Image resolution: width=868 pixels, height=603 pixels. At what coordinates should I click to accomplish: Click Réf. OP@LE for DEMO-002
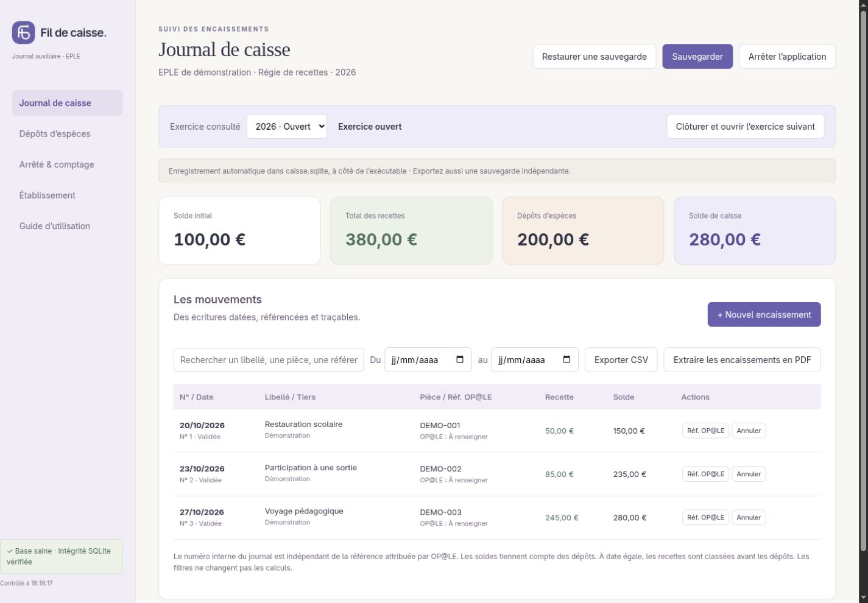pos(705,474)
